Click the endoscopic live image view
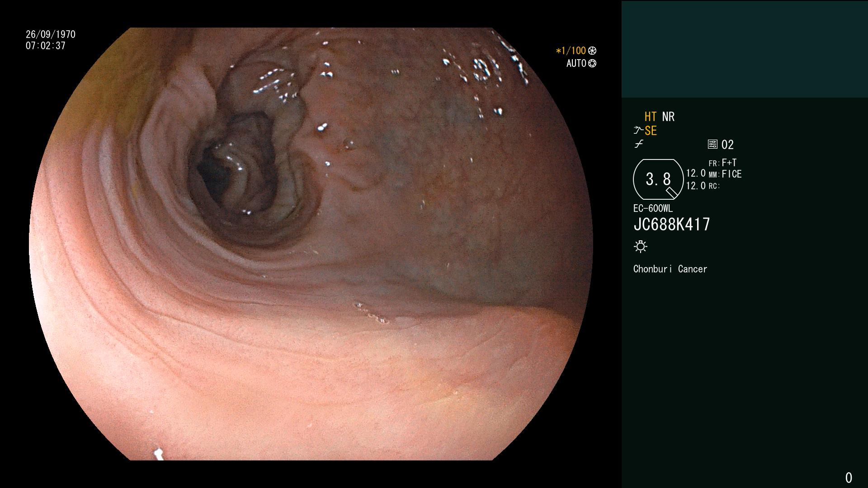The width and height of the screenshot is (868, 488). tap(311, 244)
